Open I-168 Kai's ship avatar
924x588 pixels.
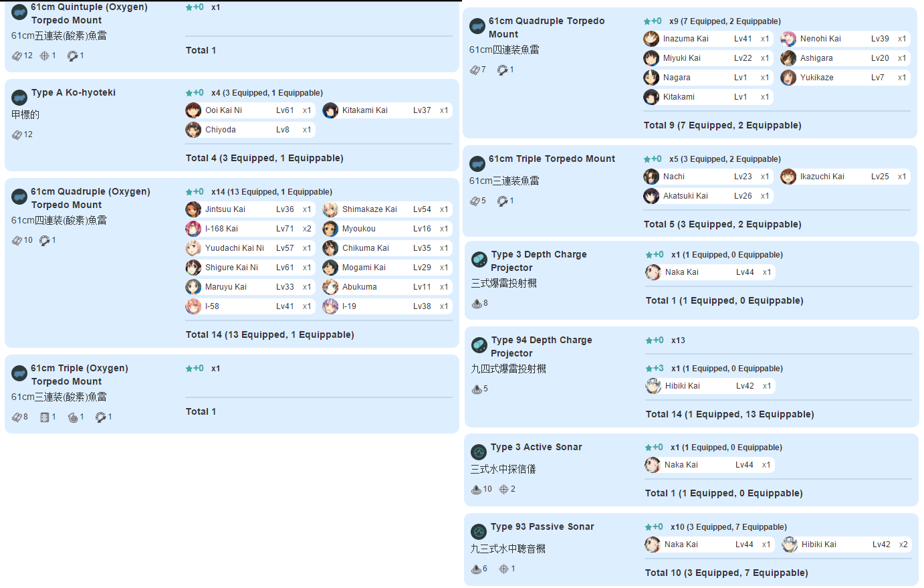[193, 229]
